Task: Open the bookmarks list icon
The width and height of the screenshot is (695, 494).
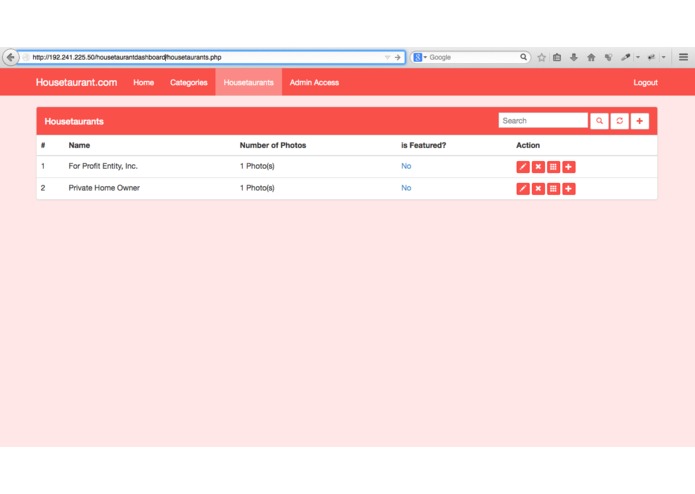Action: (x=557, y=57)
